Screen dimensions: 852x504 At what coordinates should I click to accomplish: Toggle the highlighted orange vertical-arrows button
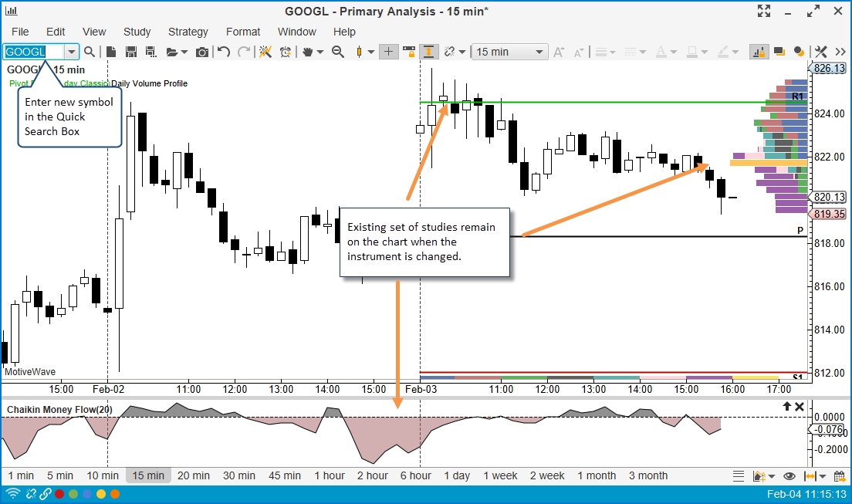[428, 52]
